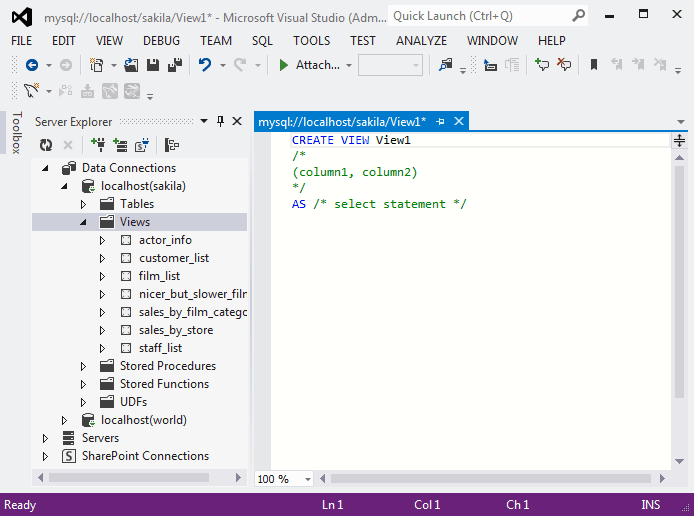Screen dimensions: 694x516
Task: Select the sales_by_store view
Action: click(x=176, y=330)
